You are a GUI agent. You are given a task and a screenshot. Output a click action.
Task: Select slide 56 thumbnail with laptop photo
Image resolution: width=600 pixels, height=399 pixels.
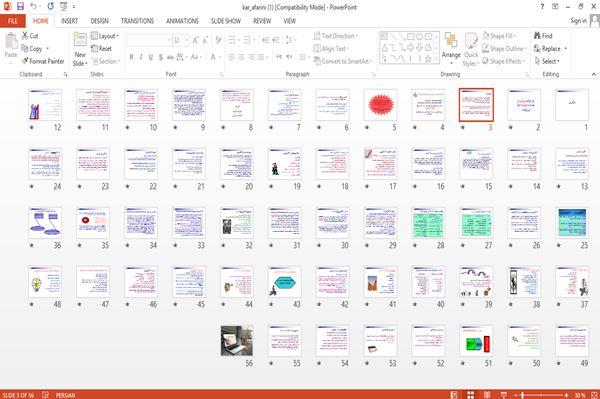pyautogui.click(x=237, y=340)
